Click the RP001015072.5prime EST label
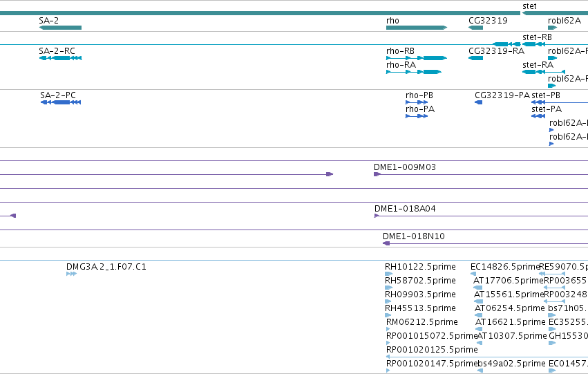The width and height of the screenshot is (588, 374). click(432, 336)
